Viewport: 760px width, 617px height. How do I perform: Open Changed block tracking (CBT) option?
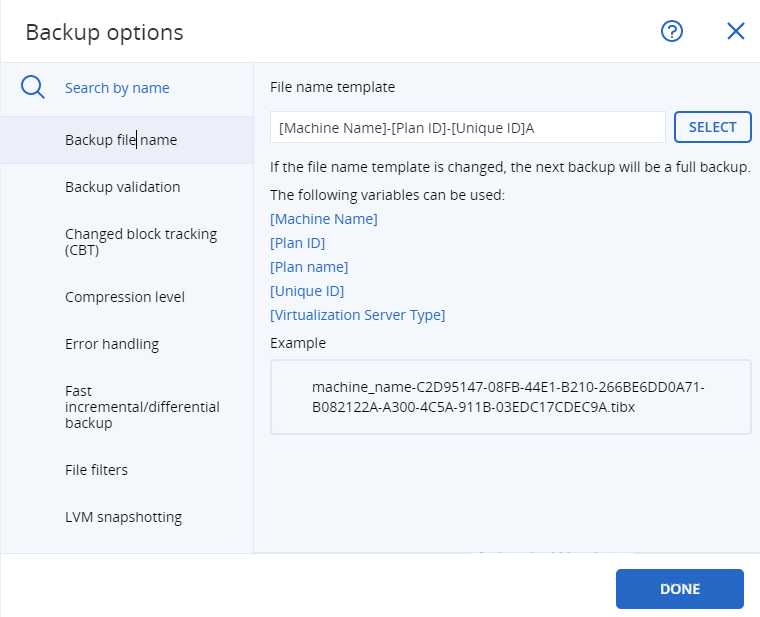point(127,242)
